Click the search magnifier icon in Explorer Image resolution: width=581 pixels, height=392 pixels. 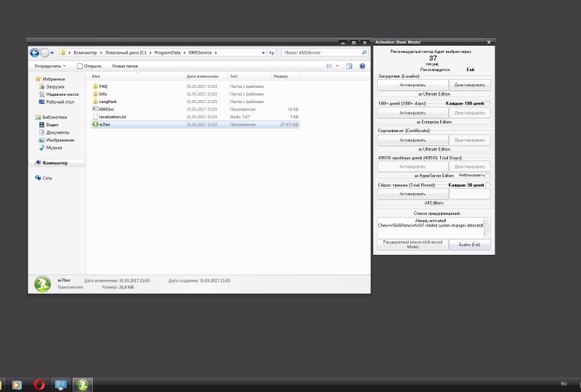point(364,52)
